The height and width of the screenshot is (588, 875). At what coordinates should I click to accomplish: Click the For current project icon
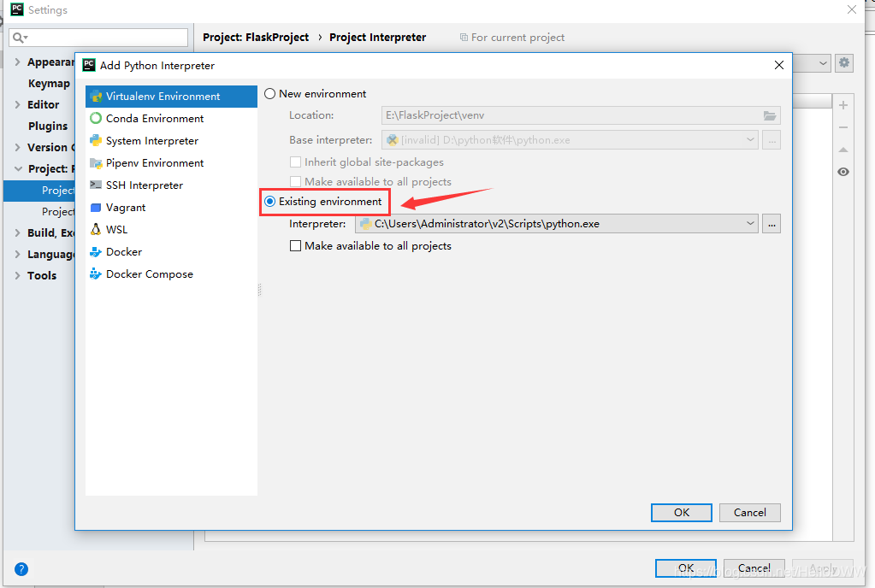pyautogui.click(x=464, y=38)
